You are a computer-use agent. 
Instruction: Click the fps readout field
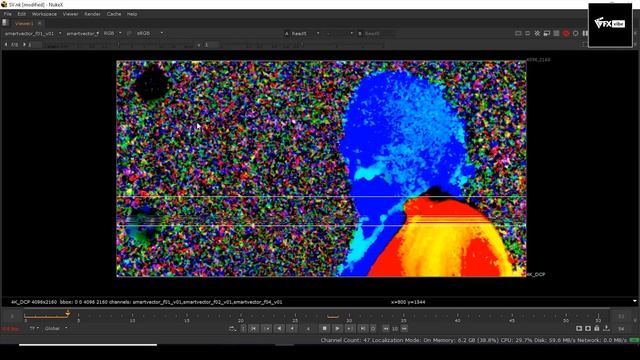[11, 329]
